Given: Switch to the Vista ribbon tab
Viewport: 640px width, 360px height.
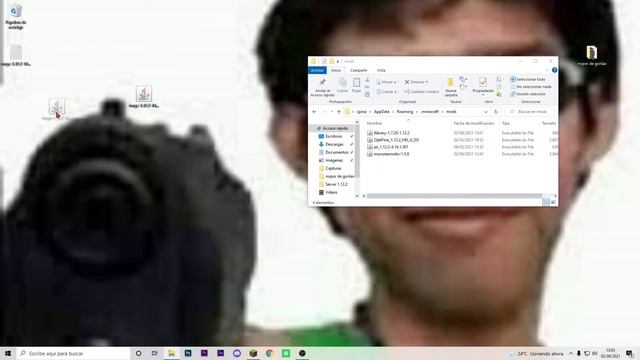Looking at the screenshot, I should click(381, 70).
